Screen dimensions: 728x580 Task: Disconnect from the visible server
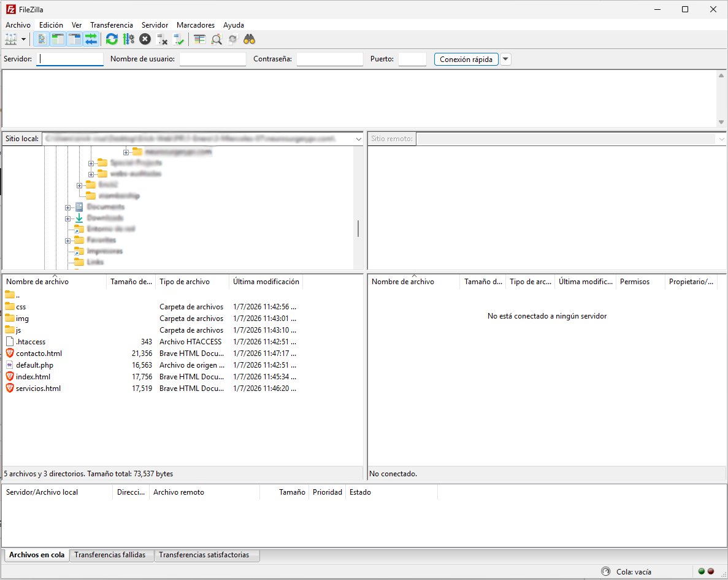(x=162, y=39)
